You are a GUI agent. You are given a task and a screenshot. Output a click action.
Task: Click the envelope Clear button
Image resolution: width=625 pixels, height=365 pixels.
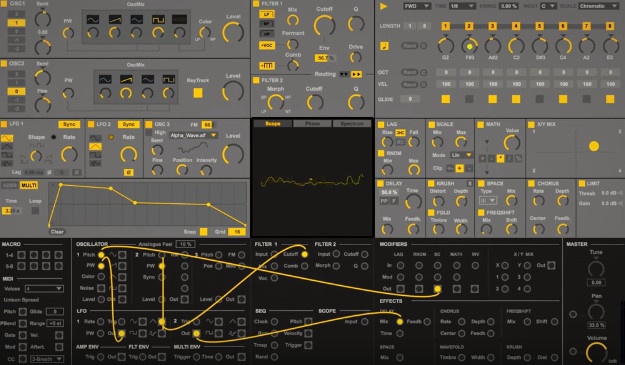click(57, 232)
